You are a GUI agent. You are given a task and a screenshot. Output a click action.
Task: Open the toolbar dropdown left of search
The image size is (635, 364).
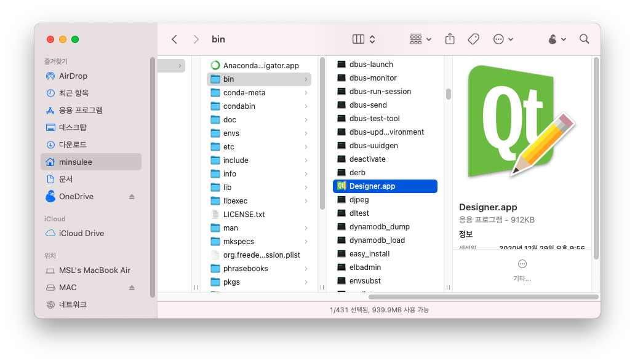(557, 39)
